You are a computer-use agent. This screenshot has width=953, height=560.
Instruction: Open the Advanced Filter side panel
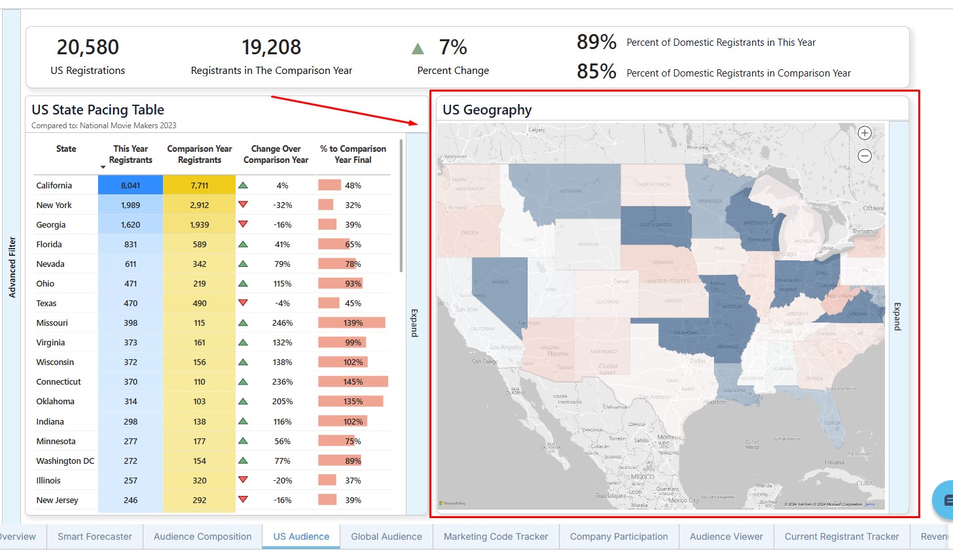12,268
